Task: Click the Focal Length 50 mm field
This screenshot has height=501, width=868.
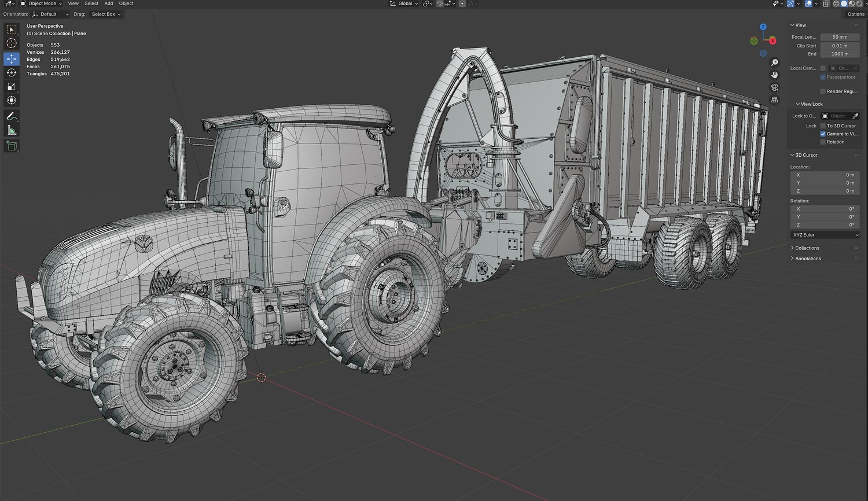Action: [x=840, y=37]
